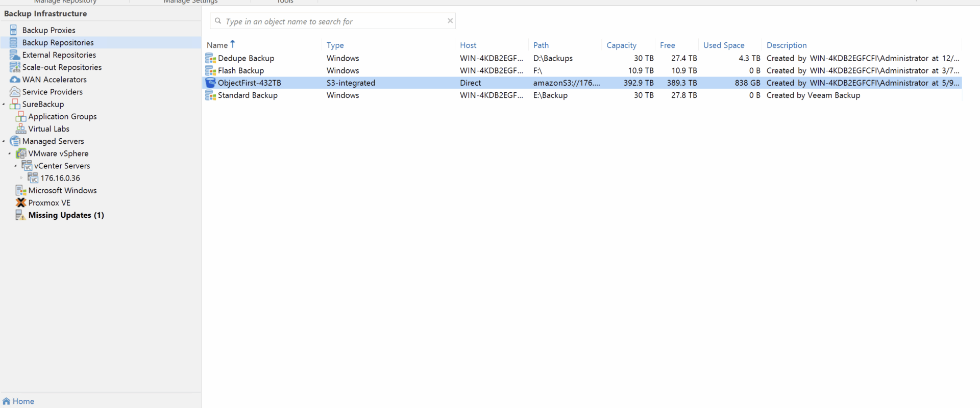
Task: Click 176.16.0.36 server icon
Action: (33, 177)
